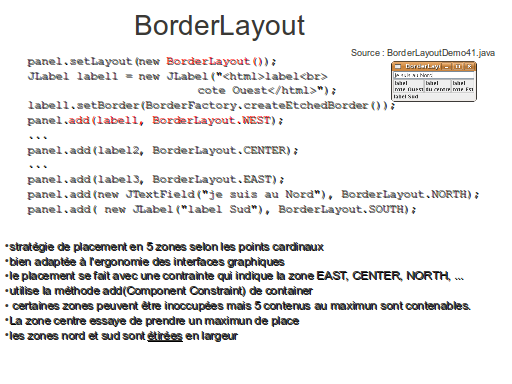Click the 'BorderLayout' slide title
This screenshot has height=384, width=512.
[220, 26]
